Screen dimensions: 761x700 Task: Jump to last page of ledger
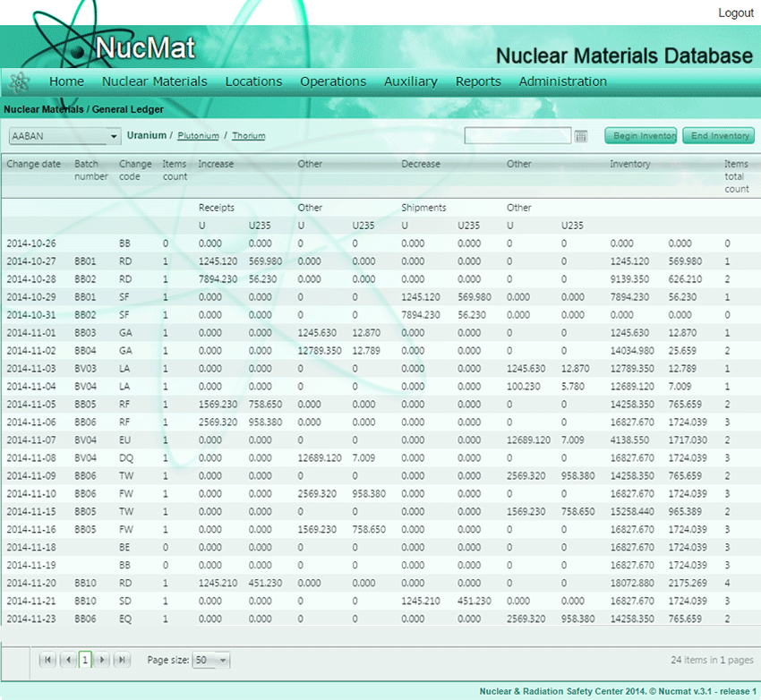tap(122, 660)
